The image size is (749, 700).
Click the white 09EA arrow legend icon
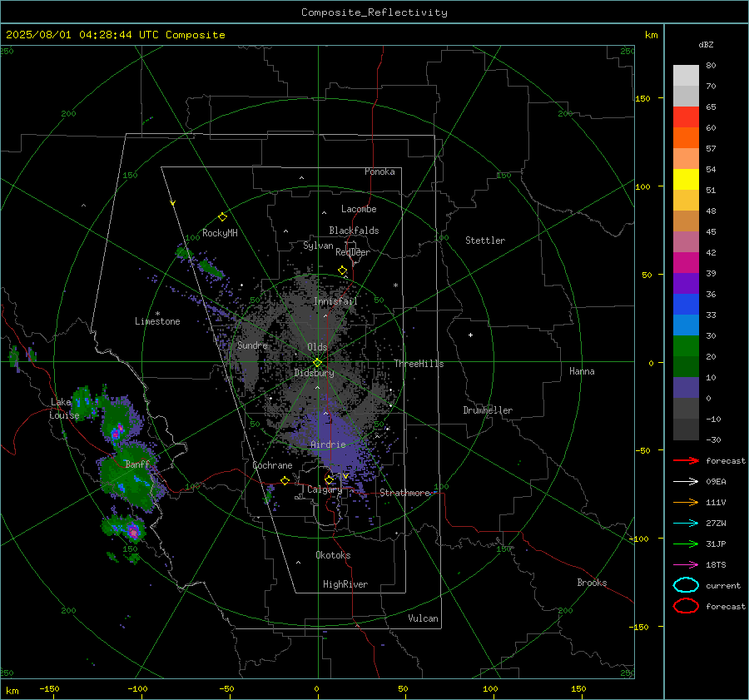686,481
